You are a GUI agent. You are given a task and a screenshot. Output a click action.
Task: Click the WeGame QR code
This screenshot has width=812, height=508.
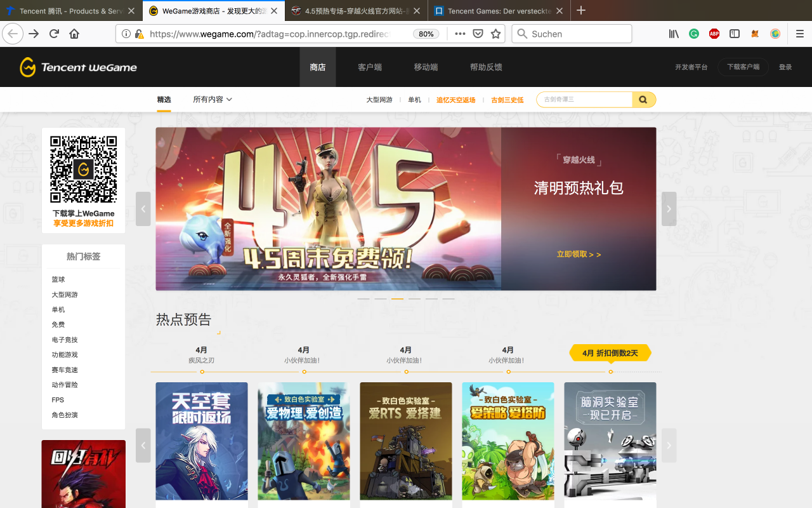coord(84,170)
